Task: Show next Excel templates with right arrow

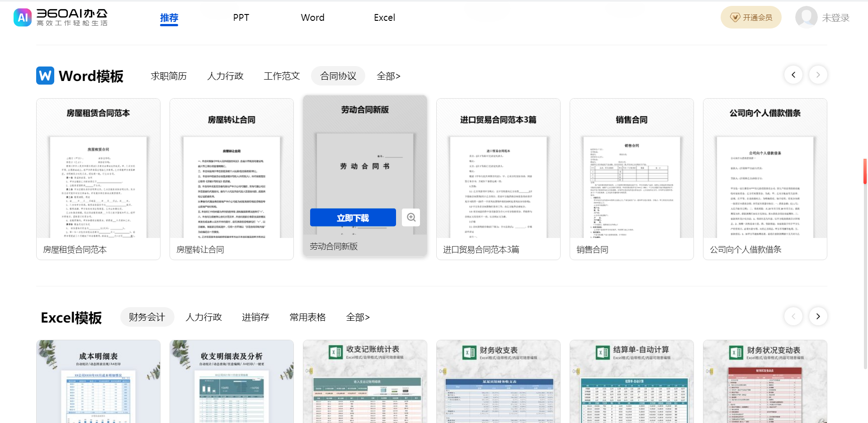Action: [x=818, y=317]
